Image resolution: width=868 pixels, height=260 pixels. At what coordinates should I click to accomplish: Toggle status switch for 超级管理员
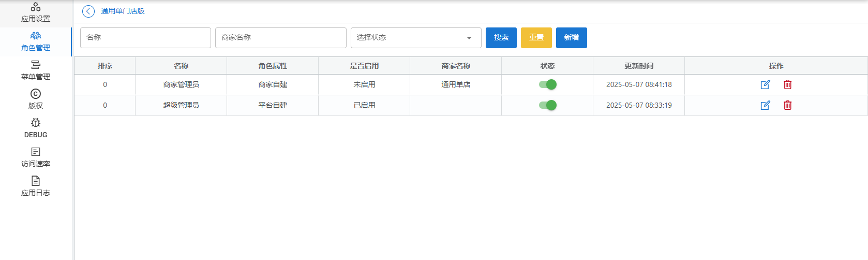coord(547,105)
